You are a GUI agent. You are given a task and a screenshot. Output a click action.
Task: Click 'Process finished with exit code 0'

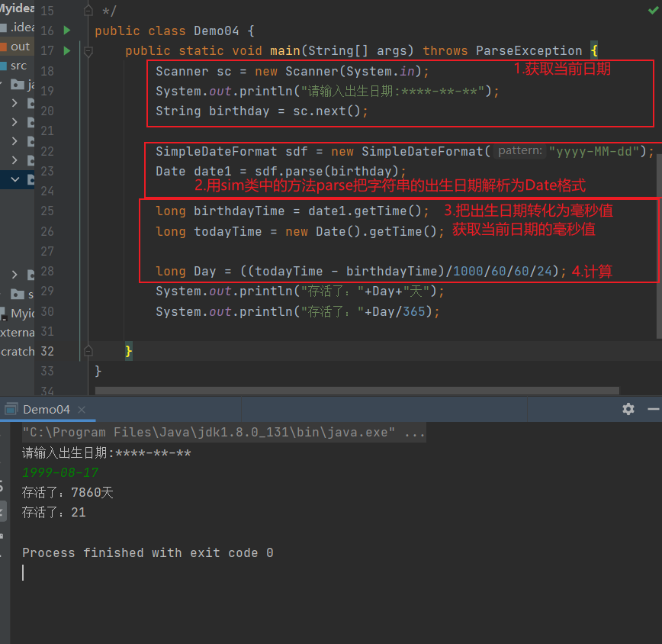pyautogui.click(x=148, y=552)
